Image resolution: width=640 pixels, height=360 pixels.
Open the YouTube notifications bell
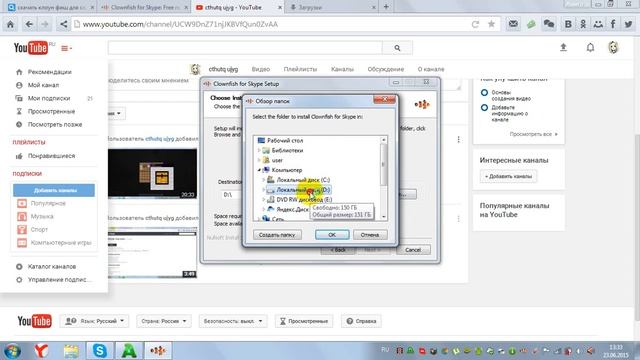click(590, 47)
